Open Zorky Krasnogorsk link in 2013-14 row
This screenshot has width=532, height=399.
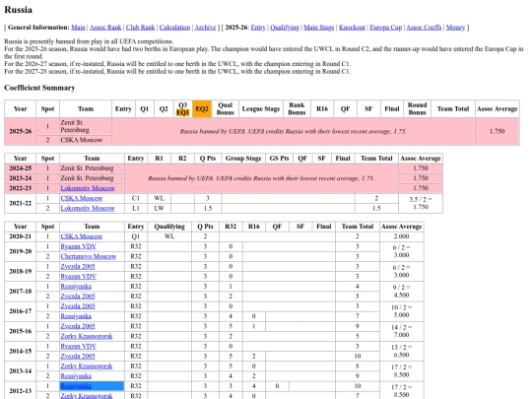tap(87, 366)
